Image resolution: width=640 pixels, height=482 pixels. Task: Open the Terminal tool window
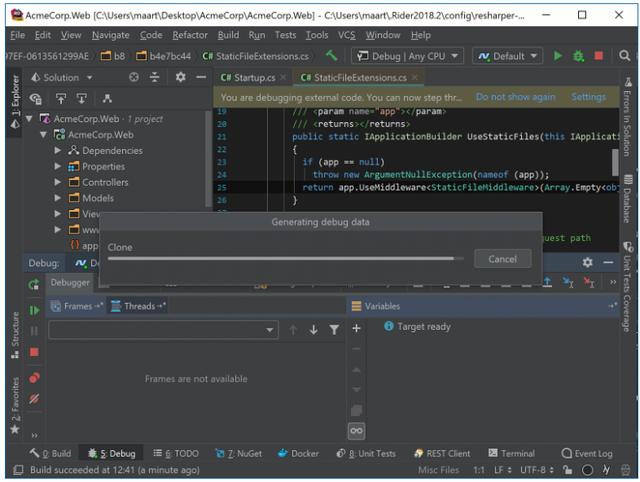coord(512,453)
